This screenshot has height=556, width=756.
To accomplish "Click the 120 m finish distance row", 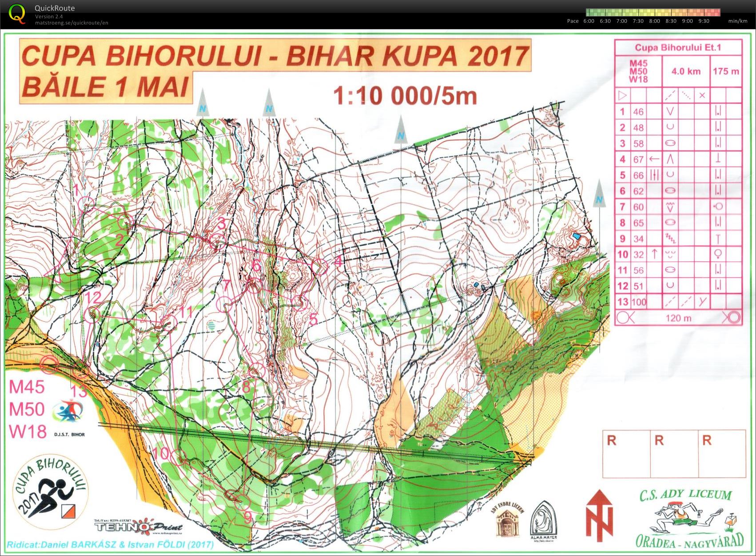I will point(679,318).
